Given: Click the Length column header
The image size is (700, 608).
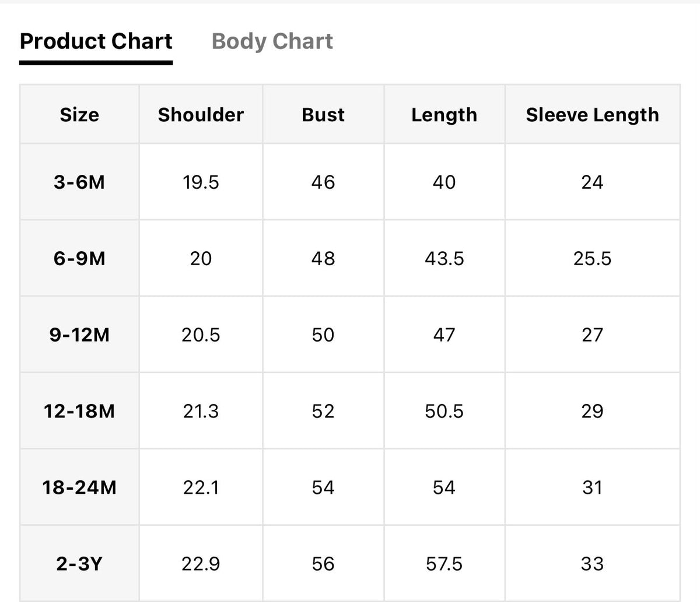Looking at the screenshot, I should click(444, 114).
